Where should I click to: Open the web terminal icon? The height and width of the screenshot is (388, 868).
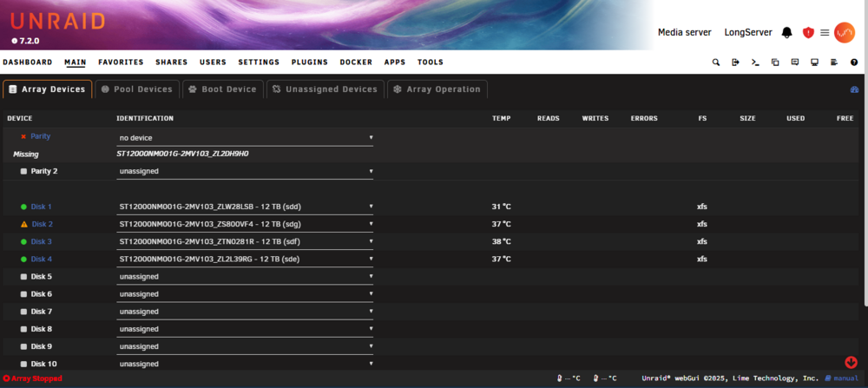coord(755,62)
